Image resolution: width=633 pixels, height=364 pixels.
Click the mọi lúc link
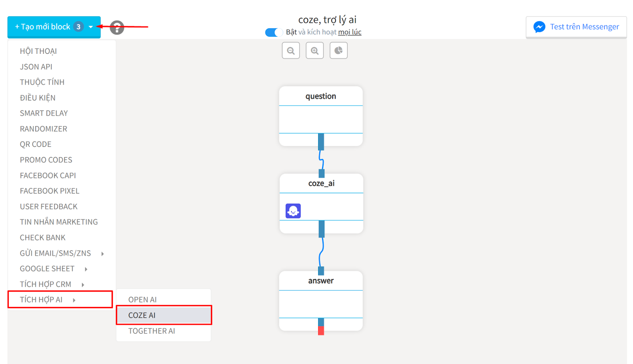click(x=350, y=32)
